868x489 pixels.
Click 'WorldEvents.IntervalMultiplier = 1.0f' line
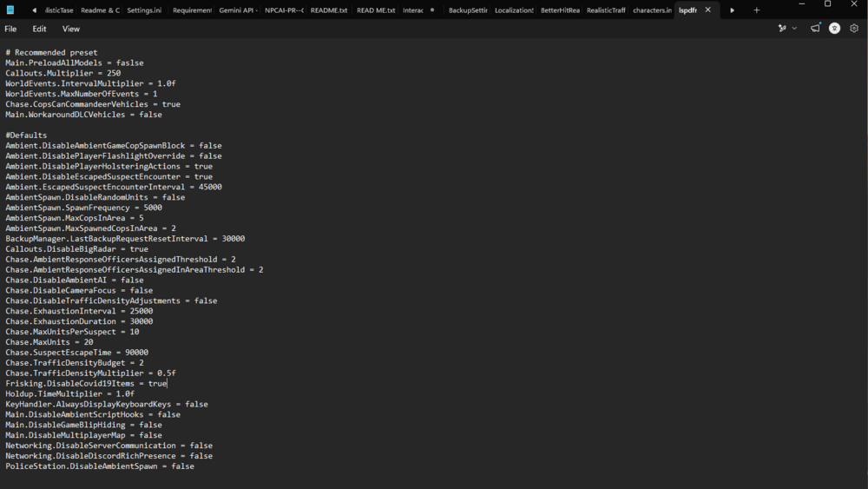[91, 83]
